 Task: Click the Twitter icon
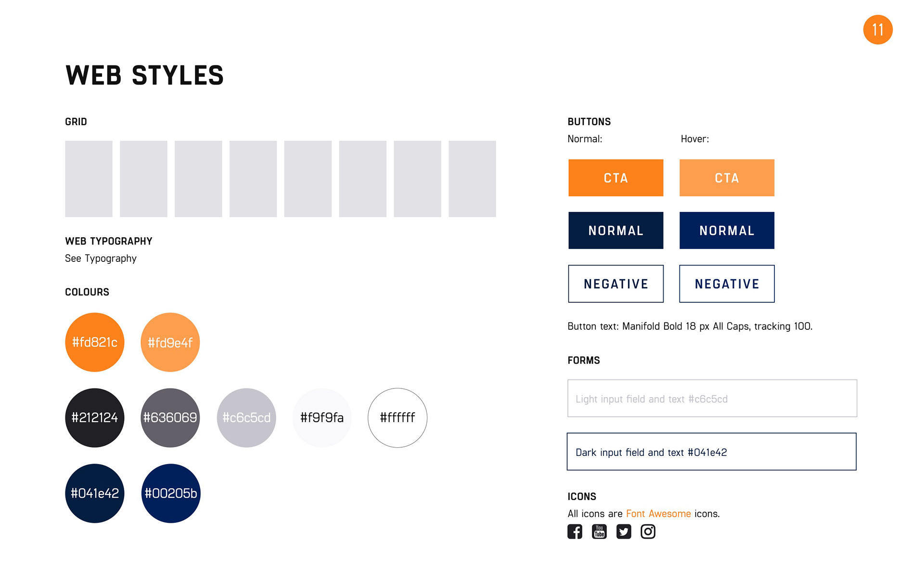pyautogui.click(x=624, y=531)
